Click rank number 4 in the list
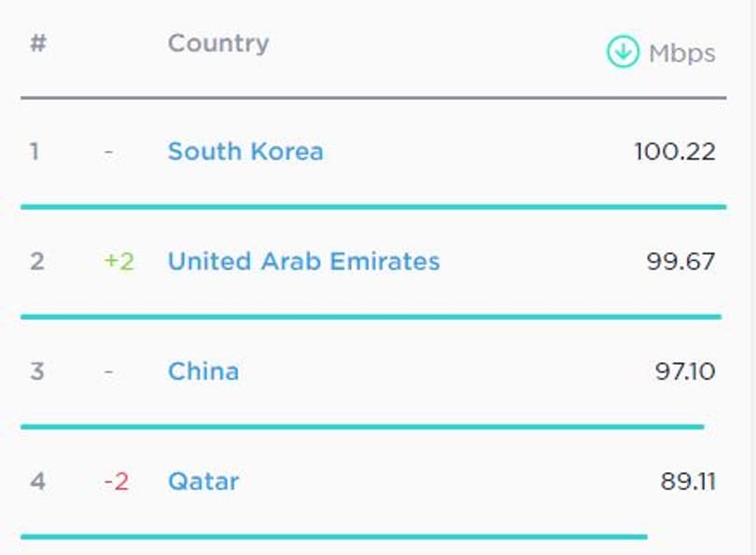Image resolution: width=756 pixels, height=555 pixels. point(37,481)
